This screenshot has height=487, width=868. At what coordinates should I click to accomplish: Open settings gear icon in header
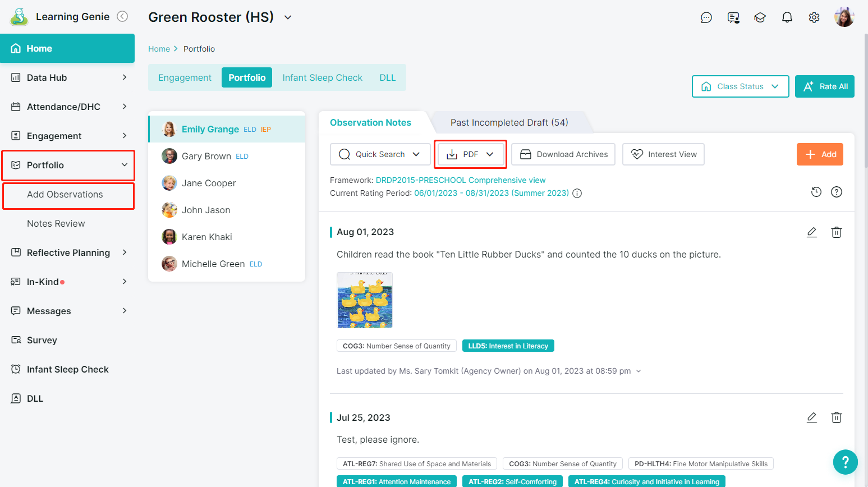tap(814, 17)
